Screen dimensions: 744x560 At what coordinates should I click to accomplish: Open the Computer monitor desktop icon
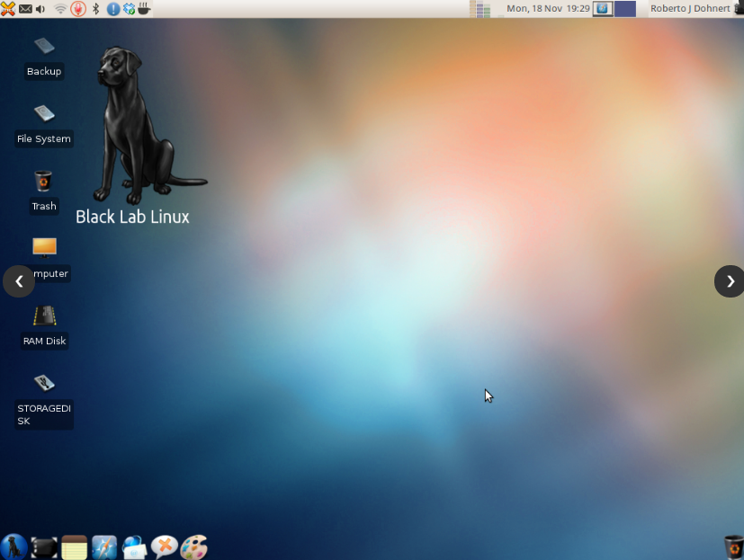coord(45,247)
